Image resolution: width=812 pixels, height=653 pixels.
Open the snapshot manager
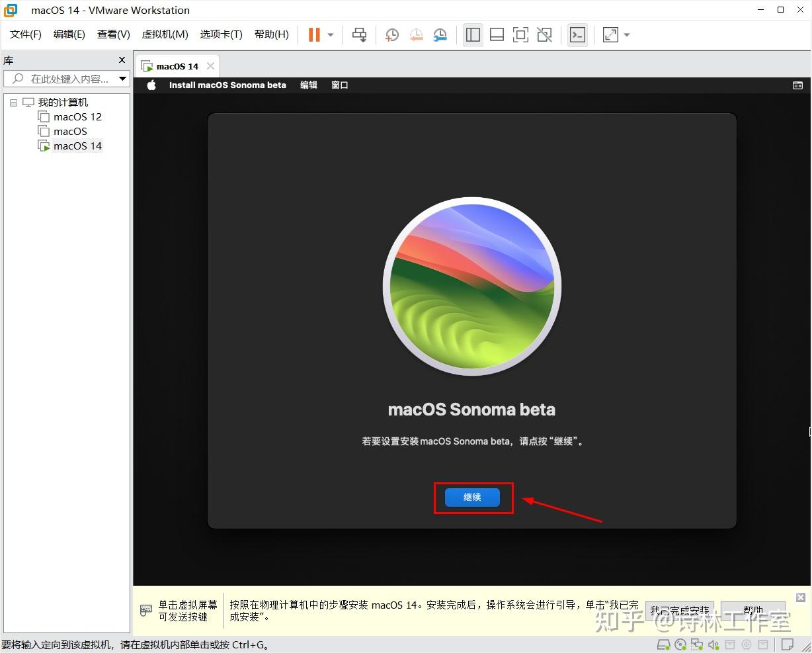440,35
